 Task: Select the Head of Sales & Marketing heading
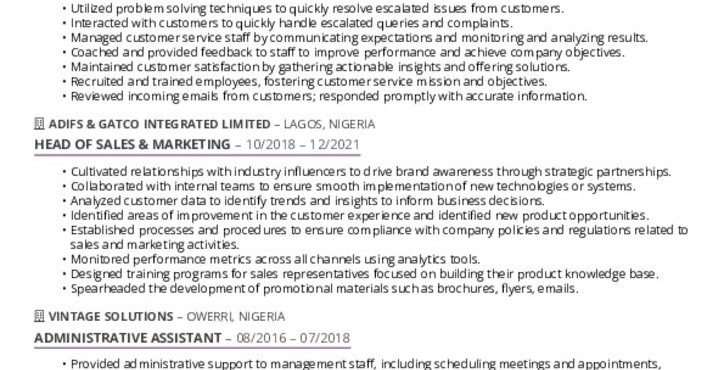click(x=132, y=144)
